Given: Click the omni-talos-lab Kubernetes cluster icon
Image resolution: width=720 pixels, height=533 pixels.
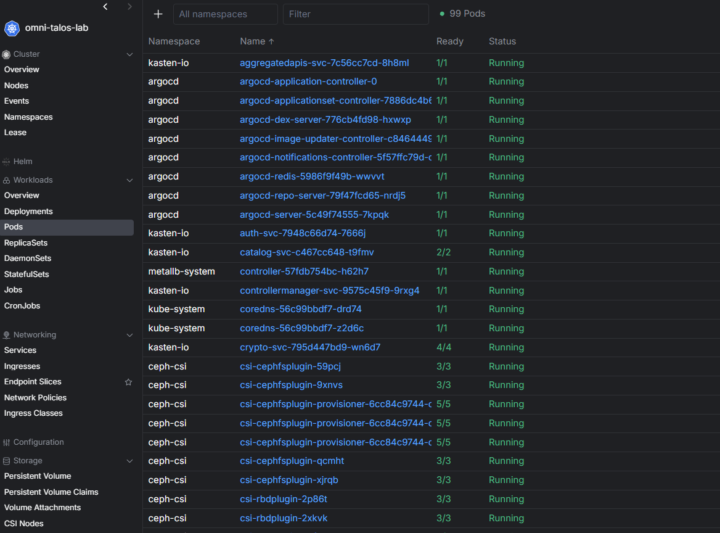Looking at the screenshot, I should tap(12, 28).
